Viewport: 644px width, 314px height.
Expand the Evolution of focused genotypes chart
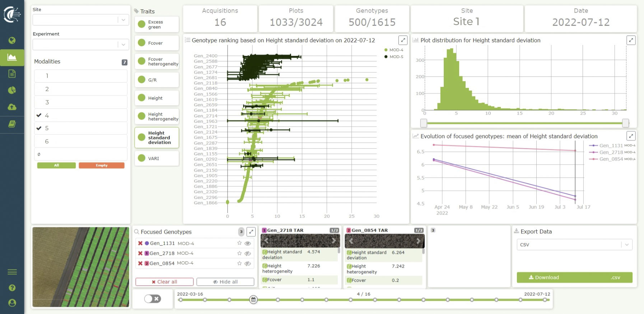coord(631,136)
